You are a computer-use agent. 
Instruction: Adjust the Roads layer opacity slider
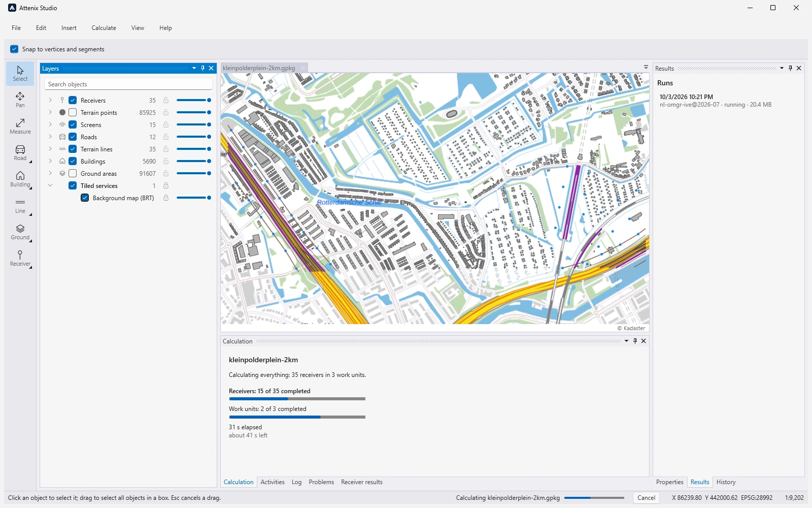tap(193, 137)
